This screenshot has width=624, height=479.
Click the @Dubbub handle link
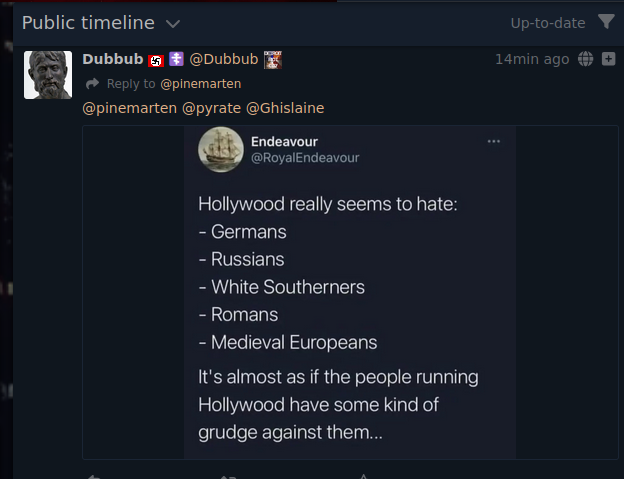224,59
